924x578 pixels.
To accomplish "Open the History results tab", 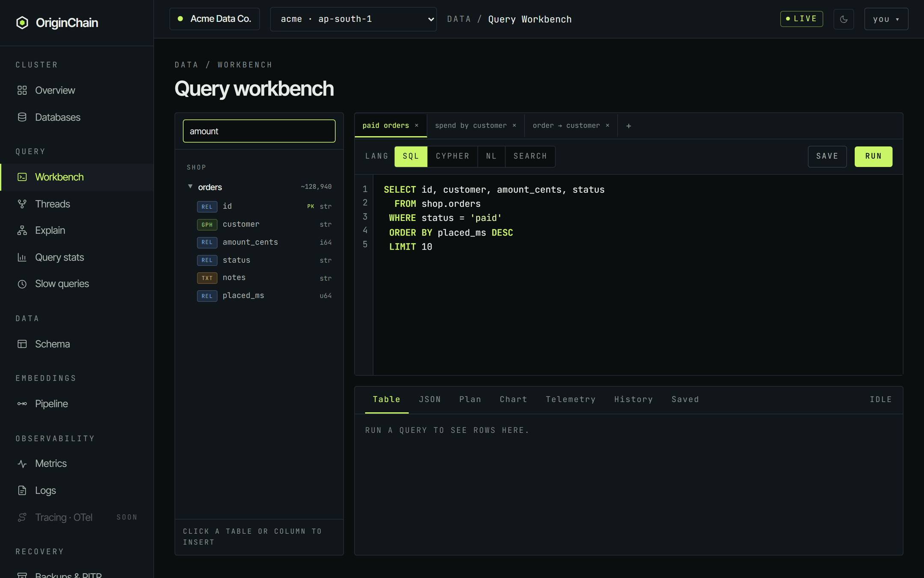I will pyautogui.click(x=634, y=399).
